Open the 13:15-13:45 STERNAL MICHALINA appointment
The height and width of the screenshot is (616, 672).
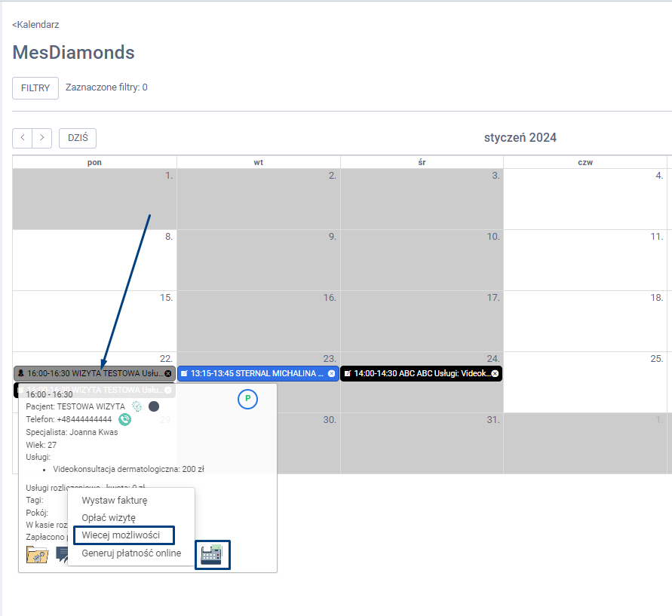coord(253,373)
